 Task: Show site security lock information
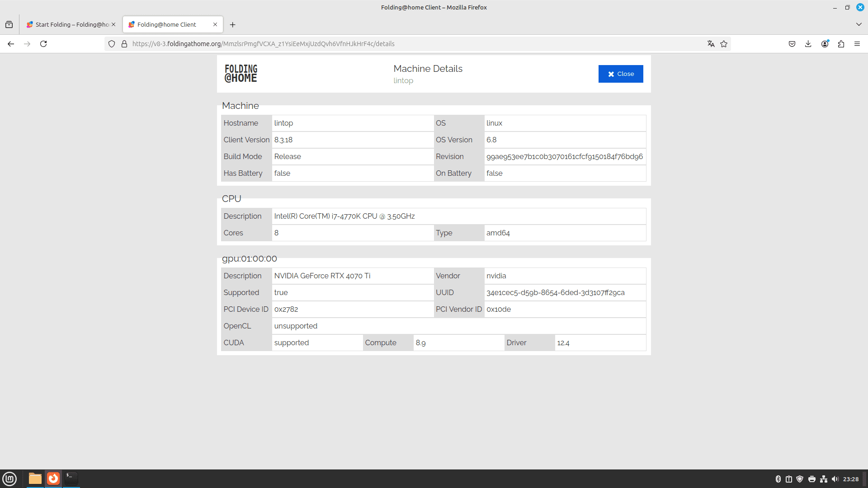tap(124, 44)
